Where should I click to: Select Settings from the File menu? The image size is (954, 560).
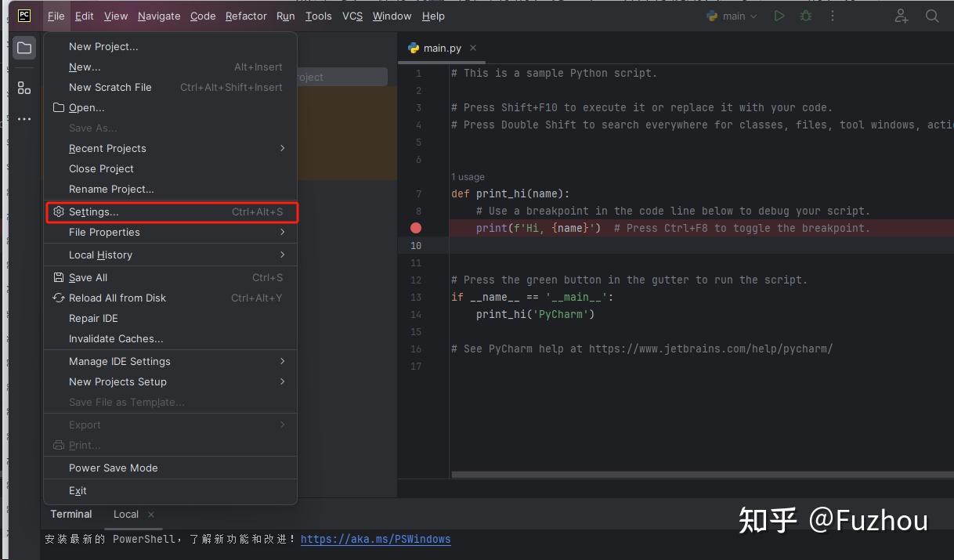point(96,211)
